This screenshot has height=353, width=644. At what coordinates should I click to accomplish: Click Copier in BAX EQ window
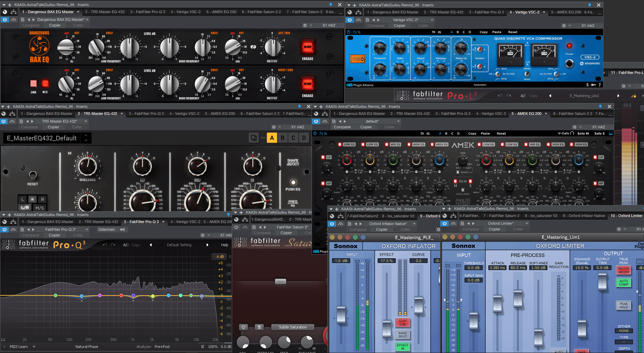(55, 25)
